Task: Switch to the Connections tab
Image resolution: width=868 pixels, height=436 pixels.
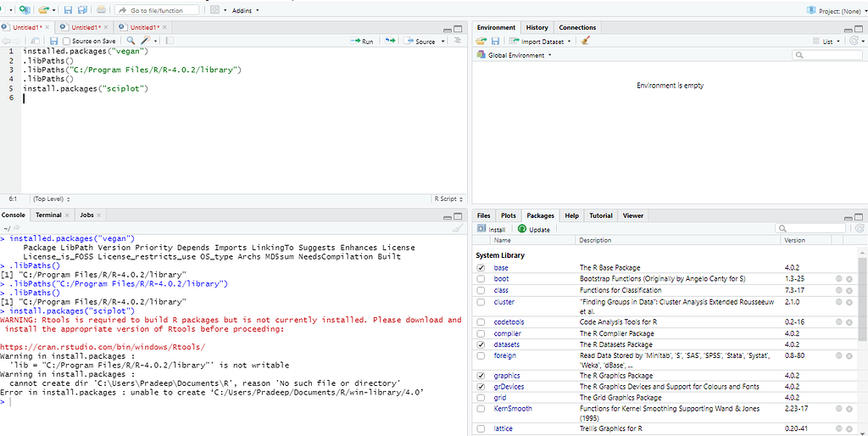Action: [x=577, y=27]
